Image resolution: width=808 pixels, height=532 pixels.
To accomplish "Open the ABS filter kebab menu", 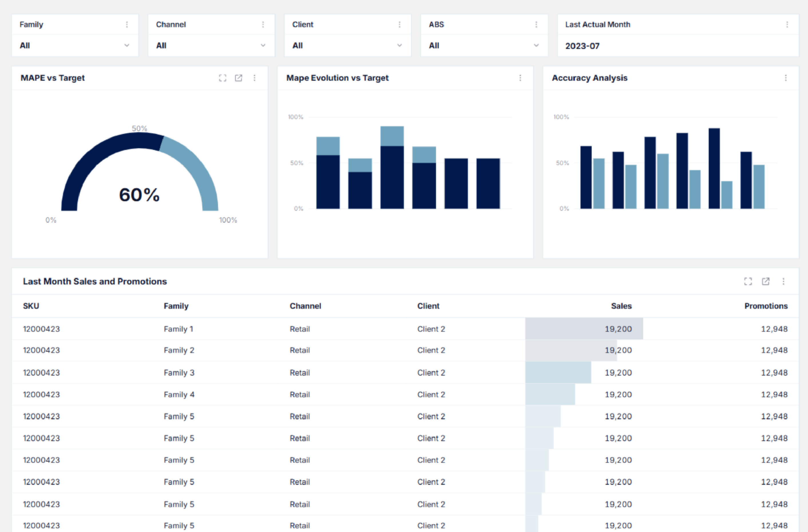I will tap(536, 24).
